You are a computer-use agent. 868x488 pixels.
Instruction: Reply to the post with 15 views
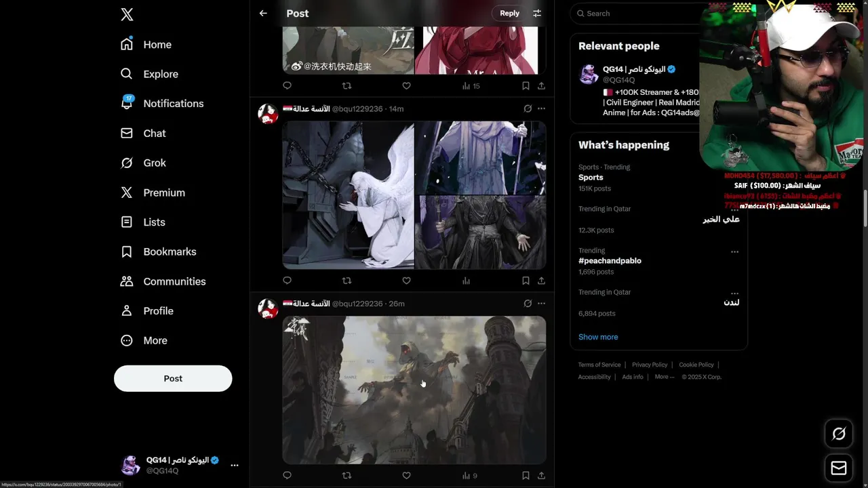(x=287, y=85)
